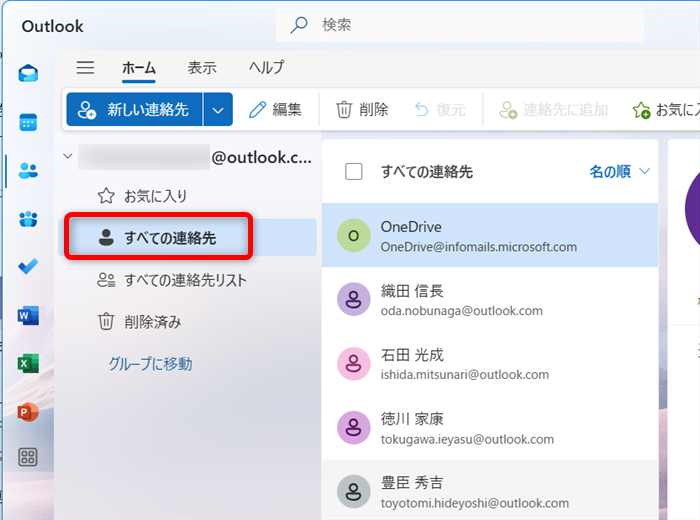Open the Mail app icon in sidebar
Viewport: 700px width, 520px height.
point(28,73)
